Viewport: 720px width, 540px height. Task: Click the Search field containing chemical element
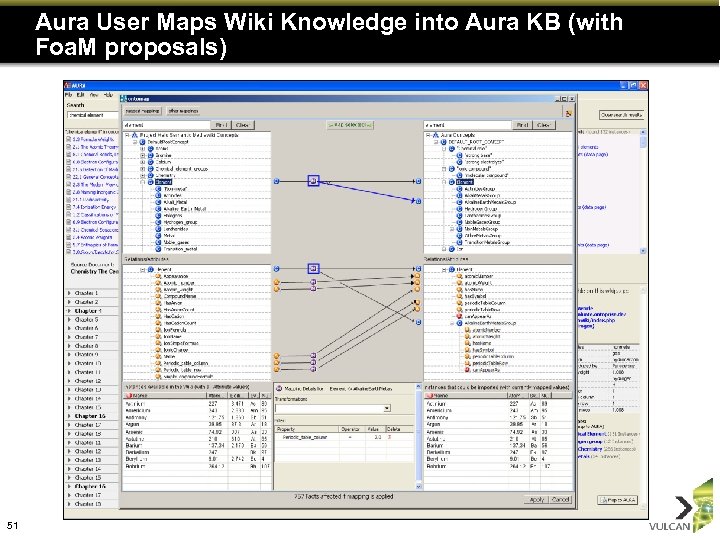click(x=92, y=115)
